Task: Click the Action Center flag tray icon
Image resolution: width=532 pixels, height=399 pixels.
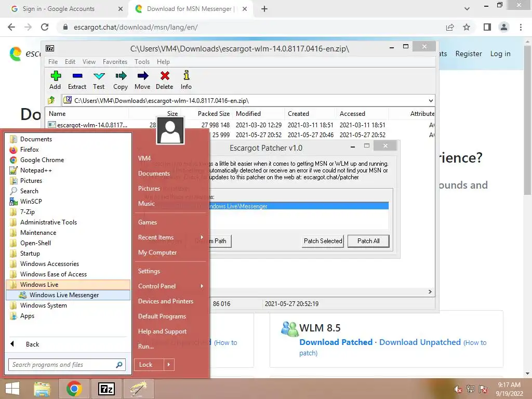Action: 483,389
